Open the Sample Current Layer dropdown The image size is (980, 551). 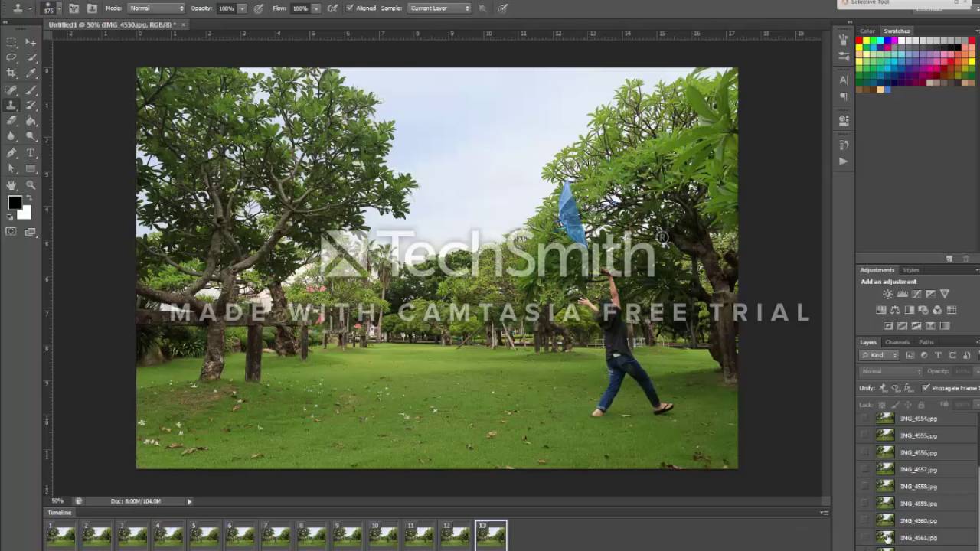[439, 8]
